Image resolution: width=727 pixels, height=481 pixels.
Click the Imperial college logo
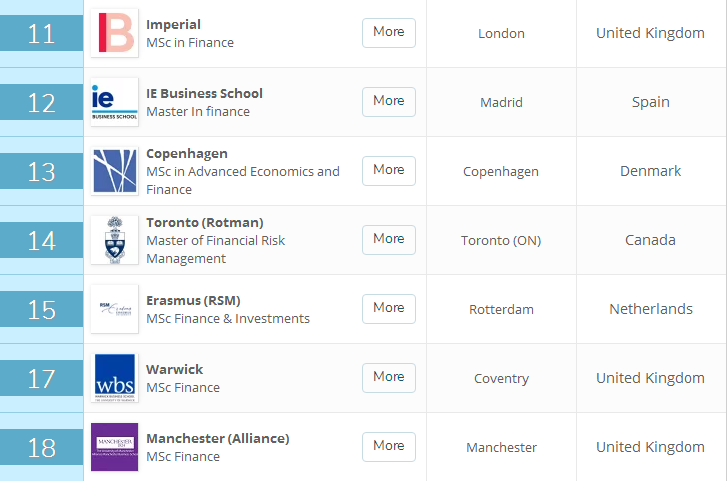point(114,33)
